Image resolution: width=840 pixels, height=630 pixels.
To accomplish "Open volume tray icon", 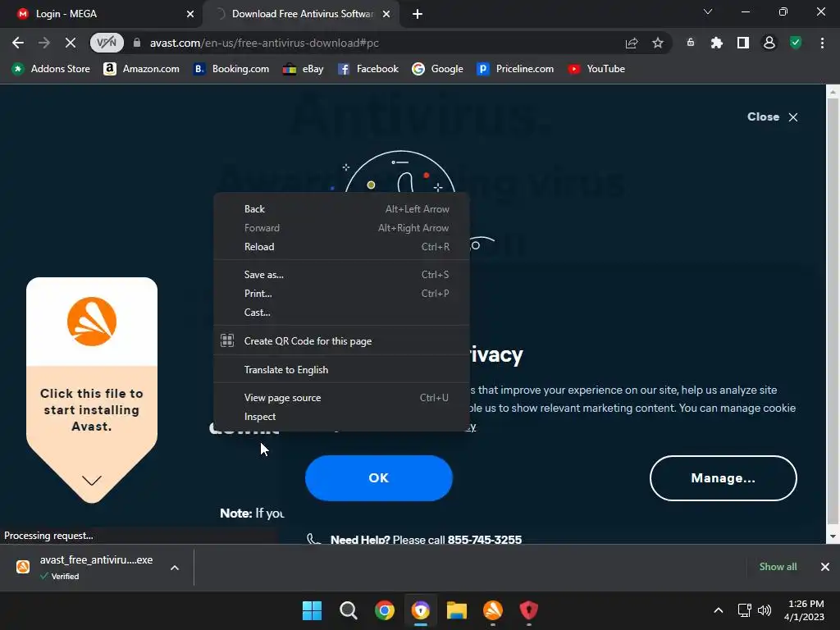I will pyautogui.click(x=765, y=610).
